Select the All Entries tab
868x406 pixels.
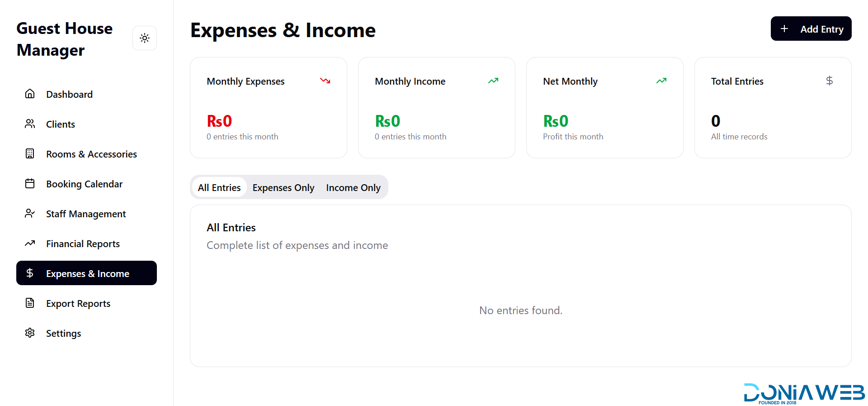[219, 187]
